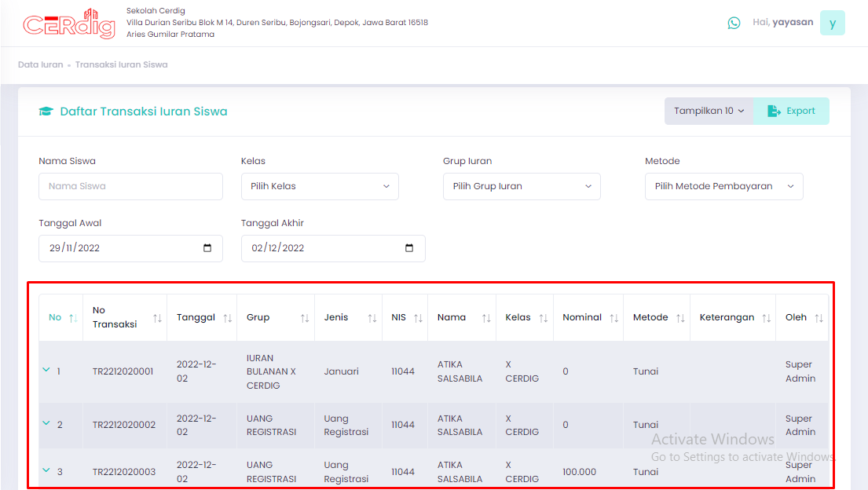Expand row 1 details chevron

point(46,369)
